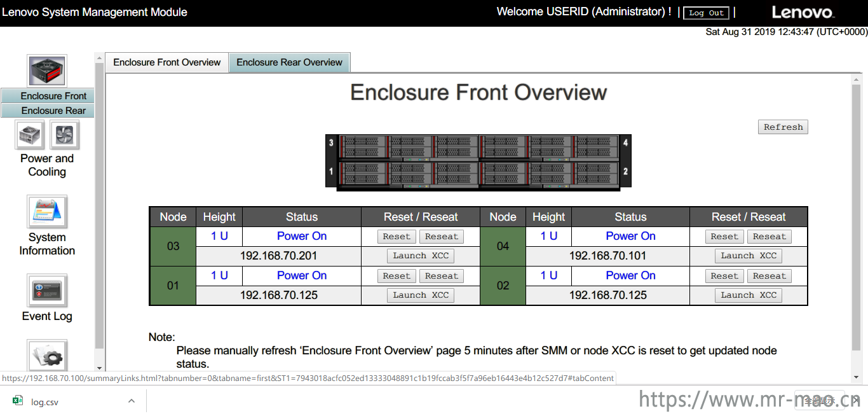This screenshot has width=868, height=416.
Task: Open the enclosure overview power supply icon
Action: pos(47,71)
